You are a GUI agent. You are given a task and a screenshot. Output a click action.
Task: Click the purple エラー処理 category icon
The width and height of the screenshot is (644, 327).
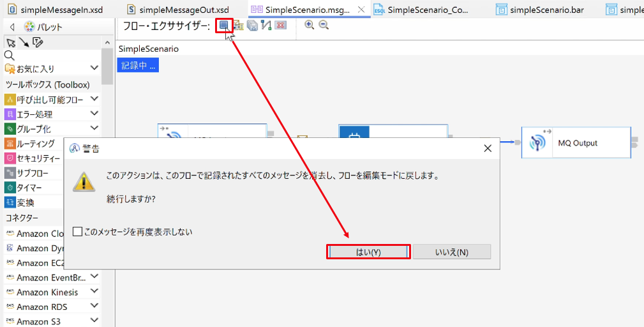10,114
